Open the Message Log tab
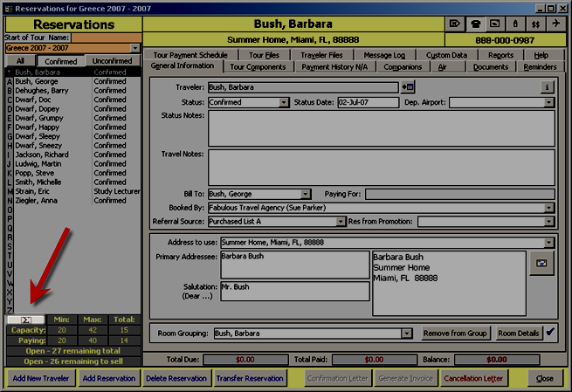Image resolution: width=572 pixels, height=392 pixels. click(x=384, y=55)
